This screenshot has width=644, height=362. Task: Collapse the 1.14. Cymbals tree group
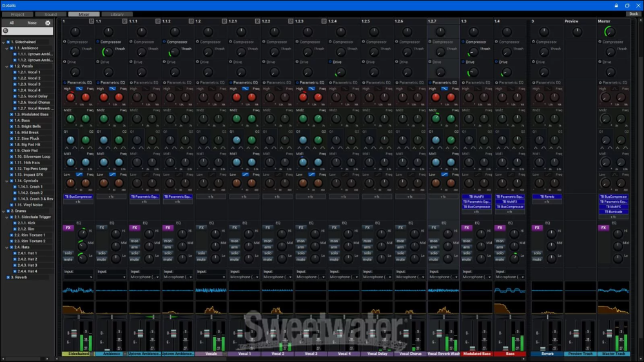[7, 180]
